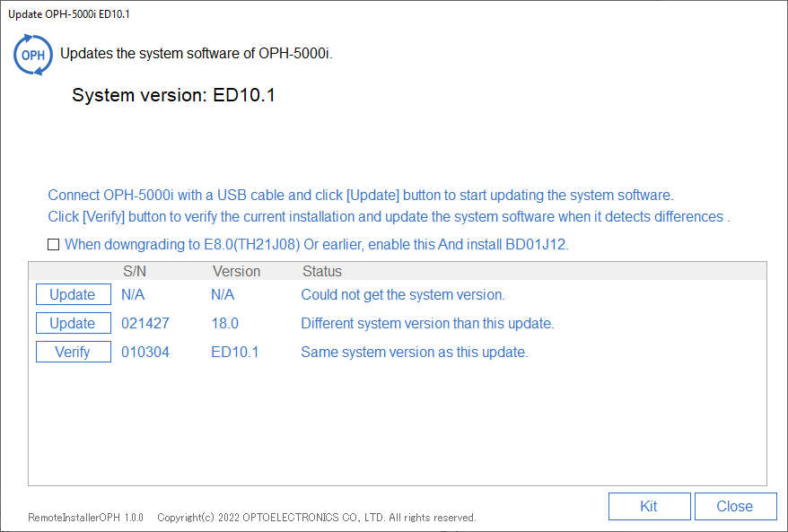The image size is (788, 532).
Task: Select the Status column header
Action: pos(322,271)
